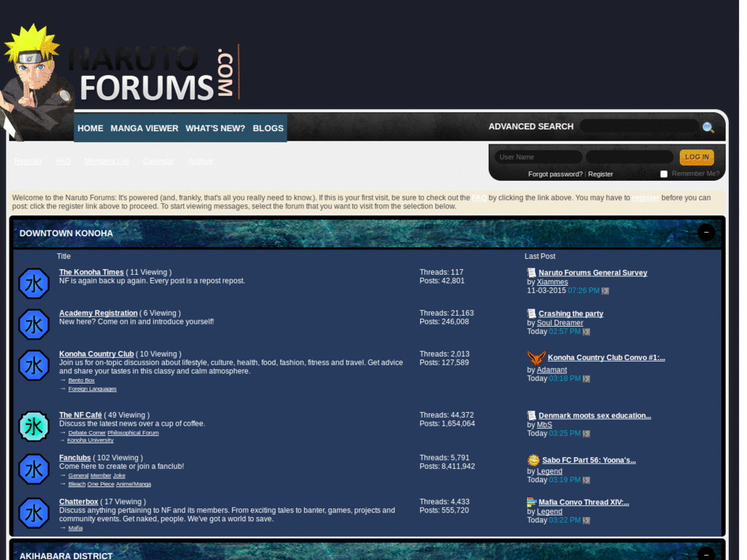Open the FAQ link in sub-navigation
This screenshot has width=747, height=560.
pyautogui.click(x=63, y=161)
